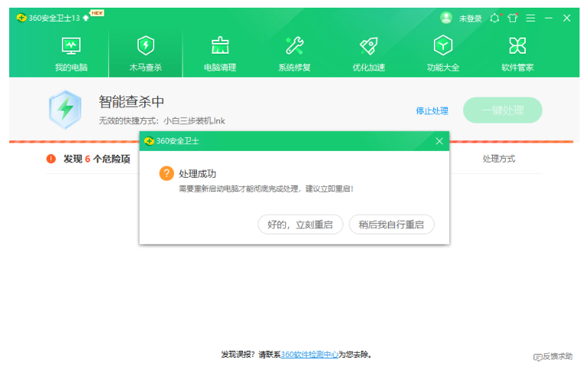Open the 我的电脑 (My Computer) tab
The height and width of the screenshot is (373, 588).
pyautogui.click(x=71, y=54)
